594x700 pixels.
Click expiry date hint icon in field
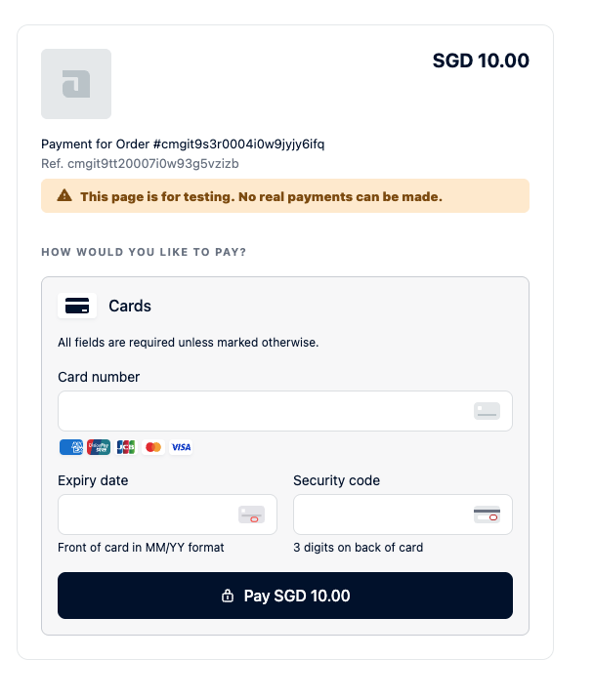(251, 515)
